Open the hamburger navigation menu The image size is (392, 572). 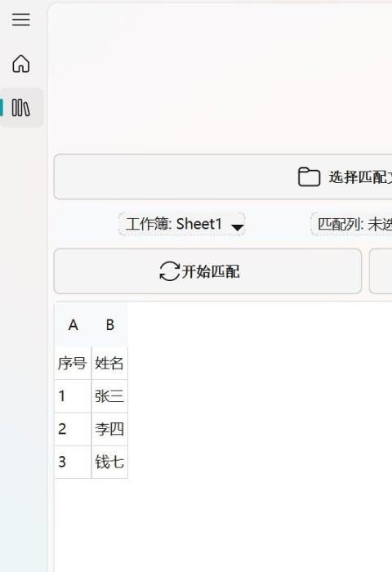pos(20,20)
